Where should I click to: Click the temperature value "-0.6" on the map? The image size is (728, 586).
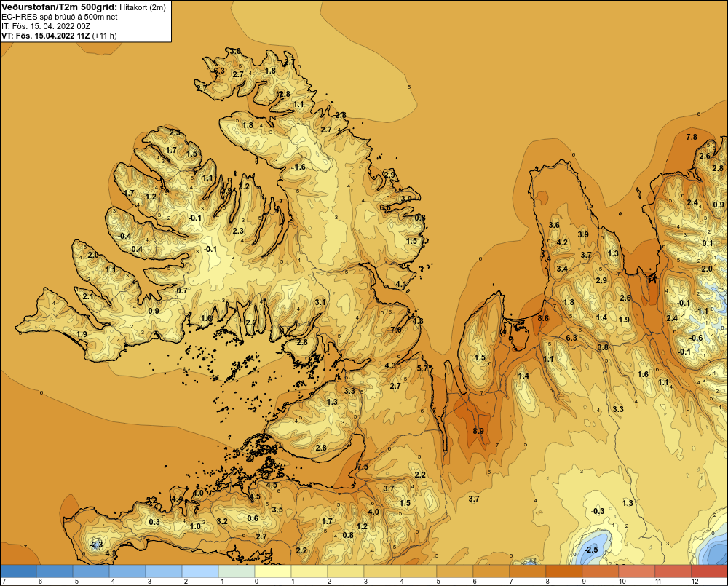pyautogui.click(x=696, y=338)
